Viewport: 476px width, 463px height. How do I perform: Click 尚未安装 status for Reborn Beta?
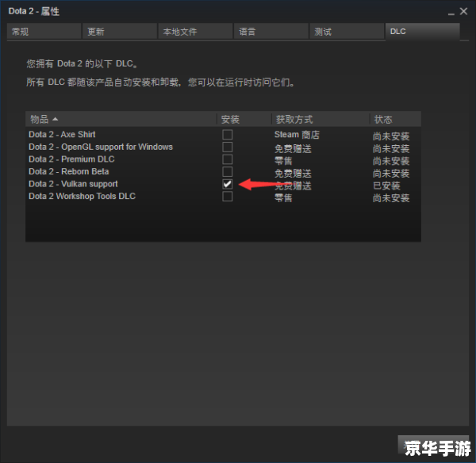click(391, 174)
